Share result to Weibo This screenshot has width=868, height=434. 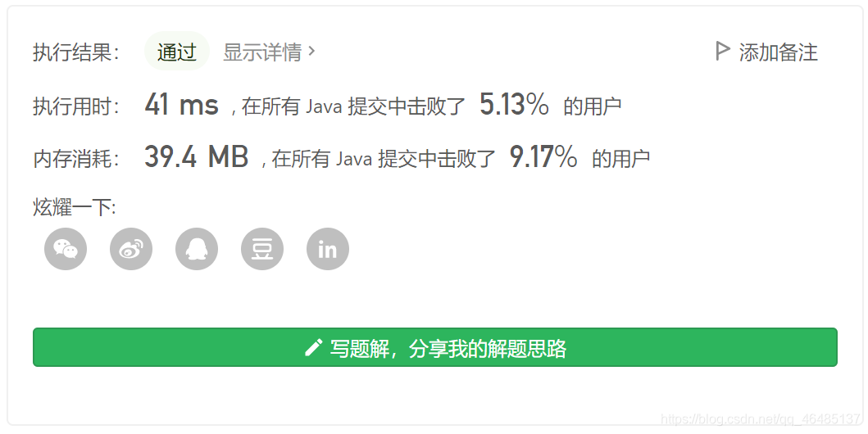[131, 249]
